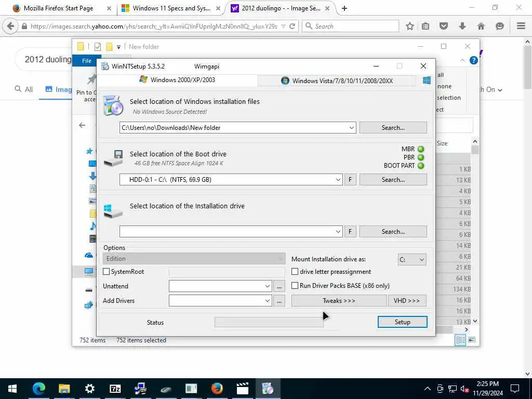532x399 pixels.
Task: Browse for Unattend file with ... button
Action: tap(279, 286)
